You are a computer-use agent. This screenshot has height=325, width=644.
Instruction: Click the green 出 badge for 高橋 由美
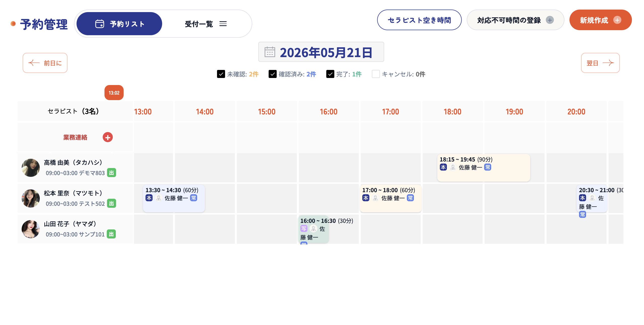(x=112, y=173)
